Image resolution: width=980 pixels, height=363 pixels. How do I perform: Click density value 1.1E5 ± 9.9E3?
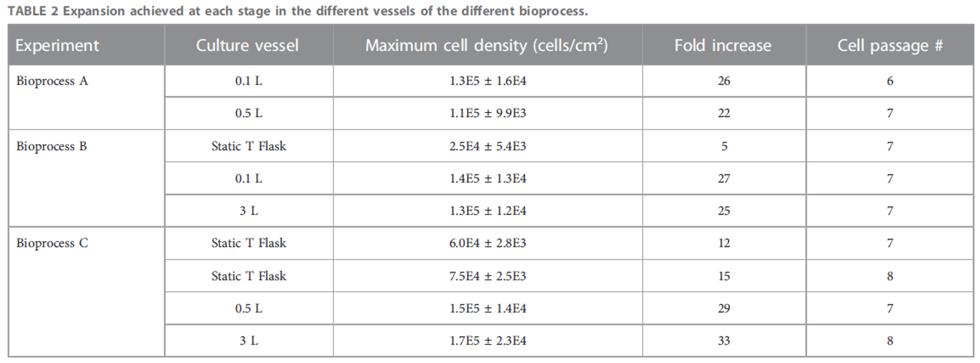487,114
